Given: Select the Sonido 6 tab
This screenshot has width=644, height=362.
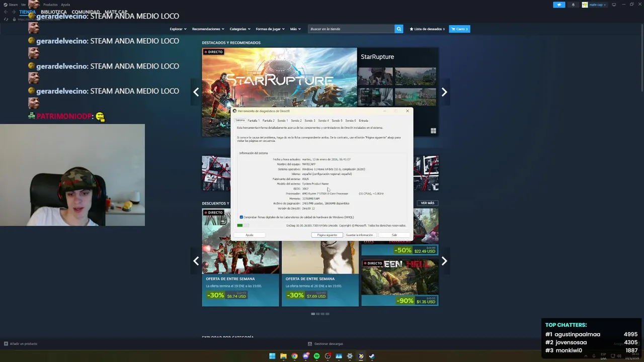Looking at the screenshot, I should (x=350, y=121).
